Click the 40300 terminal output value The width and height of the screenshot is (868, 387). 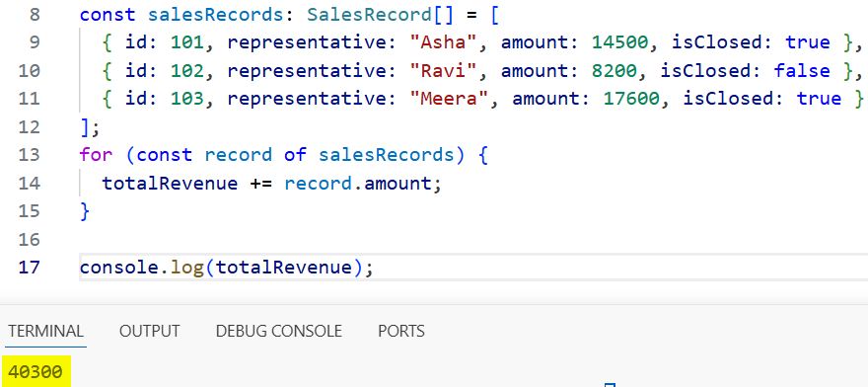pyautogui.click(x=36, y=372)
